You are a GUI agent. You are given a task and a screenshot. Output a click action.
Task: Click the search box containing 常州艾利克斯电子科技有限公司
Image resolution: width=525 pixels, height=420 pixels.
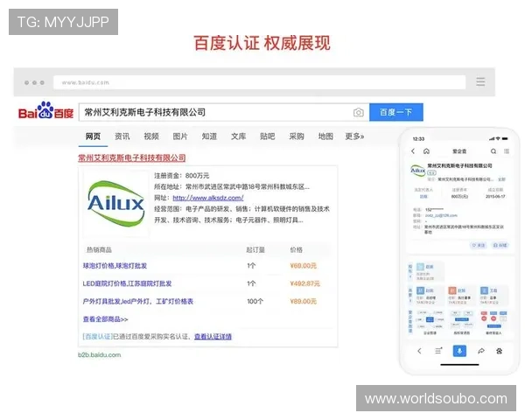point(224,112)
